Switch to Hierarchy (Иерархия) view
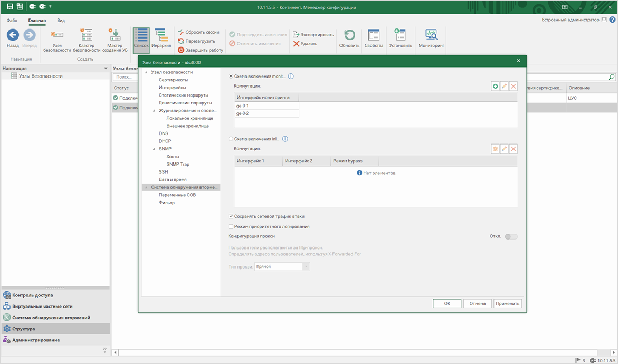Viewport: 618px width, 364px height. pyautogui.click(x=161, y=39)
